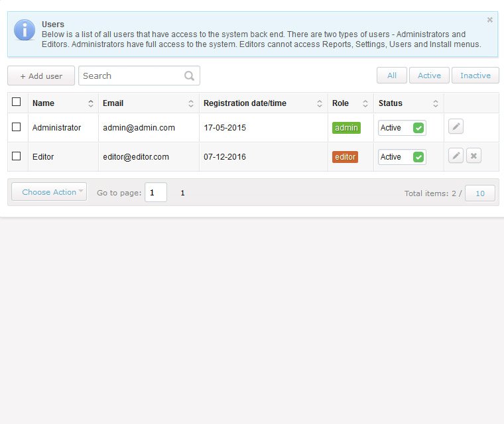Sort the table by Role column arrows
504x424 pixels.
[365, 103]
